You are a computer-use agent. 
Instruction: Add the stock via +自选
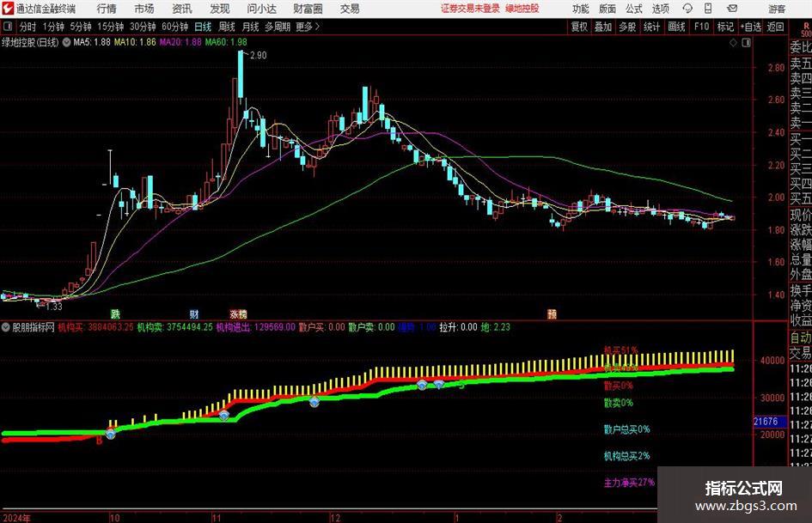pos(750,27)
